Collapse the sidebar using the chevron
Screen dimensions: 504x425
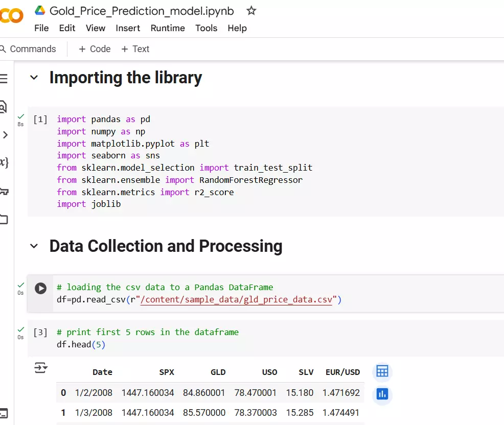[x=5, y=135]
